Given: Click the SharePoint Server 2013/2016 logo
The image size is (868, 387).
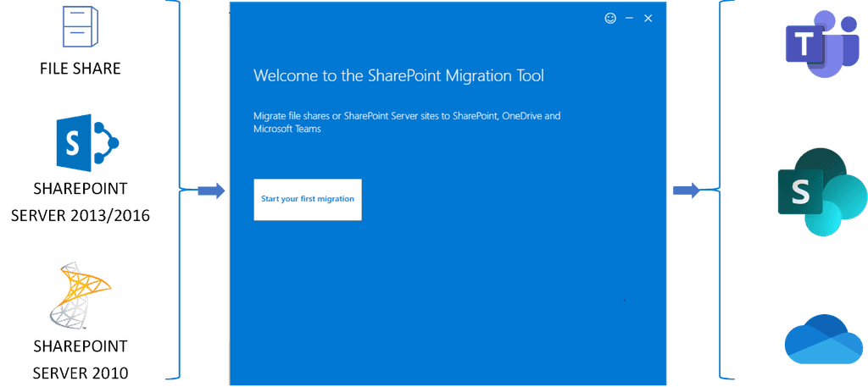Looking at the screenshot, I should pos(87,143).
